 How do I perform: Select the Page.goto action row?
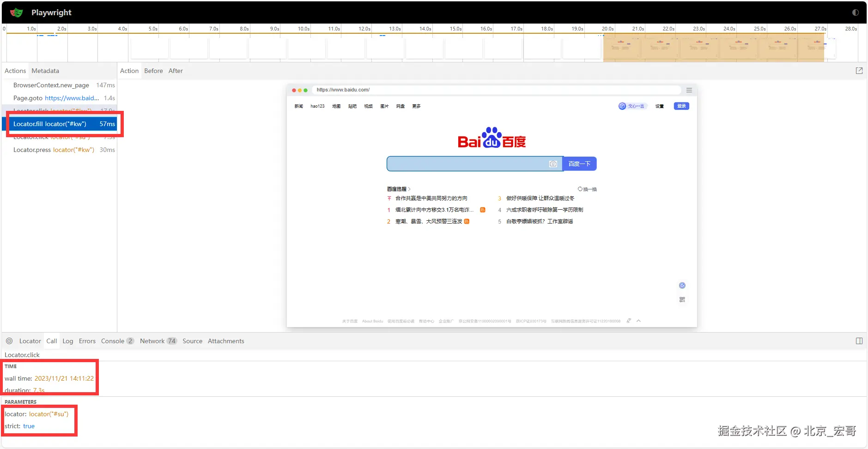click(60, 98)
